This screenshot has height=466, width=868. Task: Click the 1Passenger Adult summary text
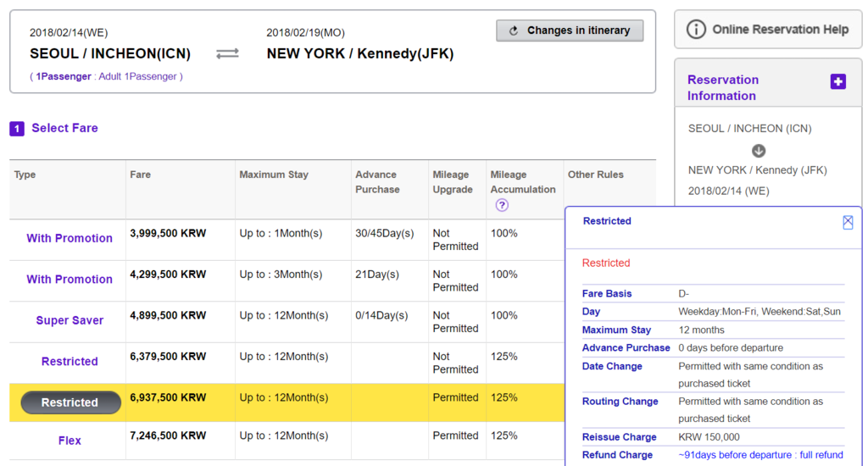pyautogui.click(x=106, y=76)
